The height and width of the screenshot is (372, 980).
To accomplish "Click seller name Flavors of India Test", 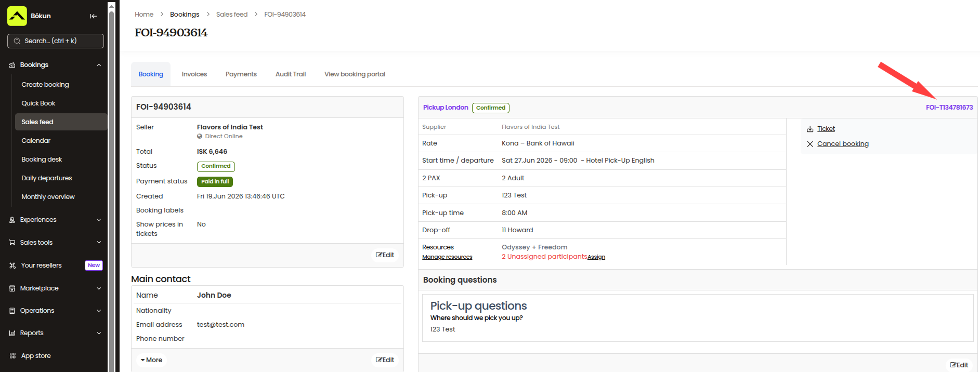I will click(230, 127).
